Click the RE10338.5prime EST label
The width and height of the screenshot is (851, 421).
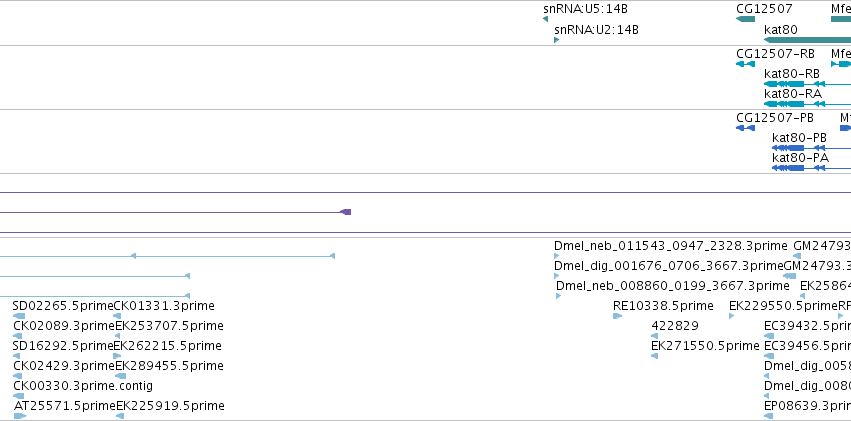coord(663,306)
